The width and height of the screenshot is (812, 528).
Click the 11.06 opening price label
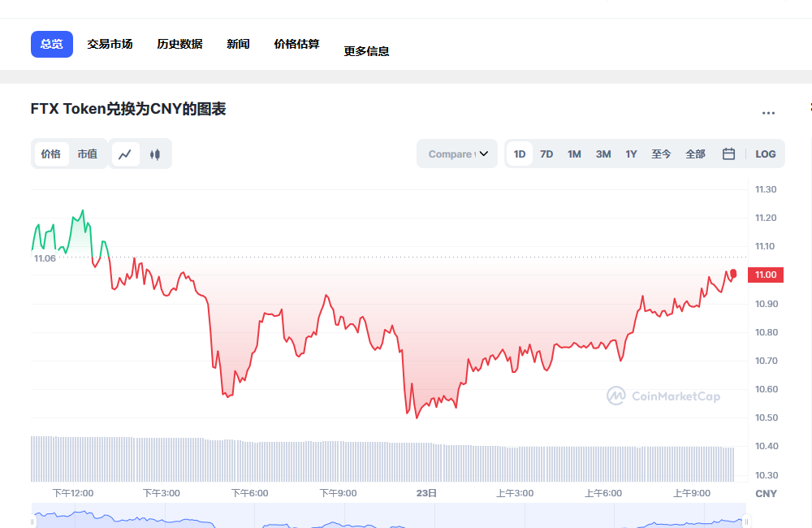tap(45, 258)
